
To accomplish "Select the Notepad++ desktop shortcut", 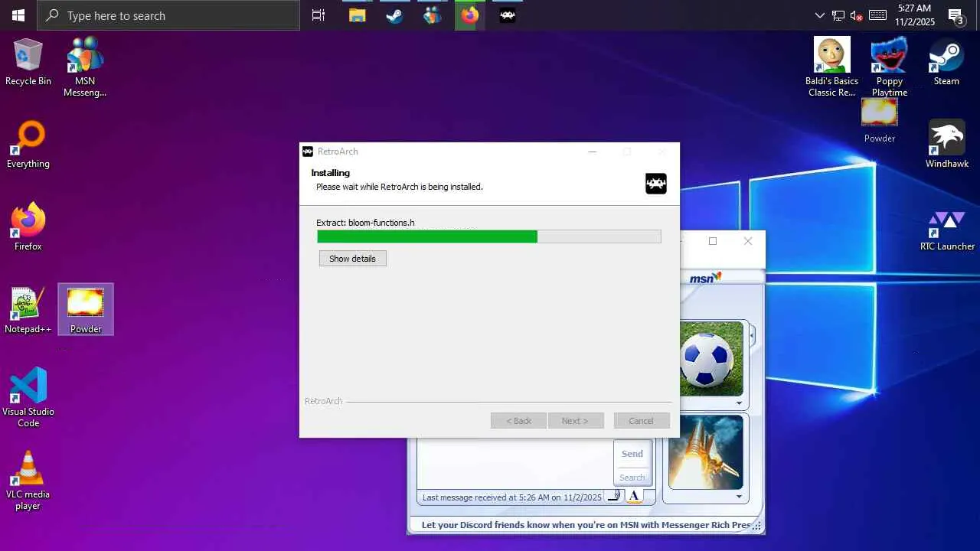I will (x=28, y=310).
